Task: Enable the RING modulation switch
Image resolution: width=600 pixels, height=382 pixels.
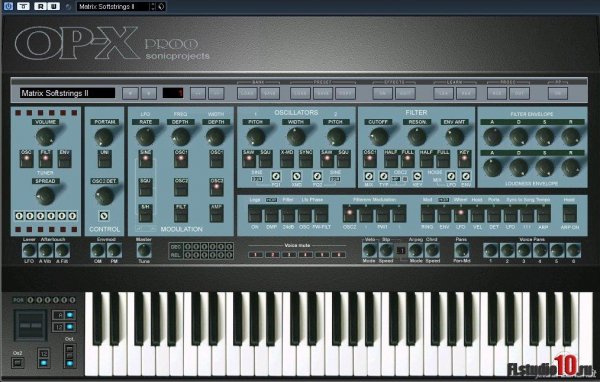Action: 428,214
